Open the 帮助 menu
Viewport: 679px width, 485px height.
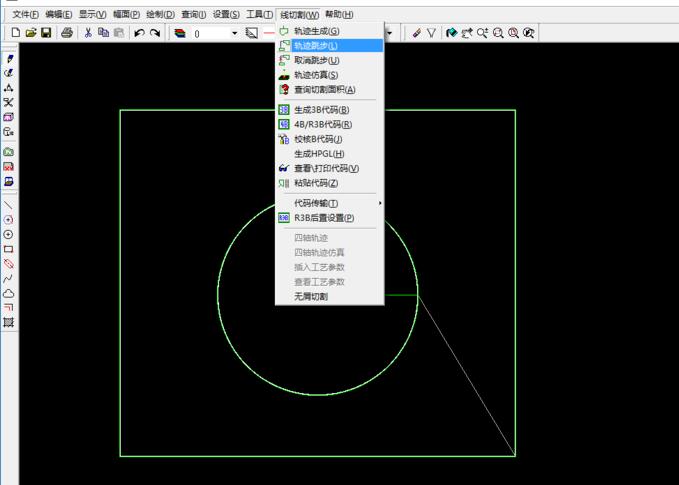click(x=339, y=15)
